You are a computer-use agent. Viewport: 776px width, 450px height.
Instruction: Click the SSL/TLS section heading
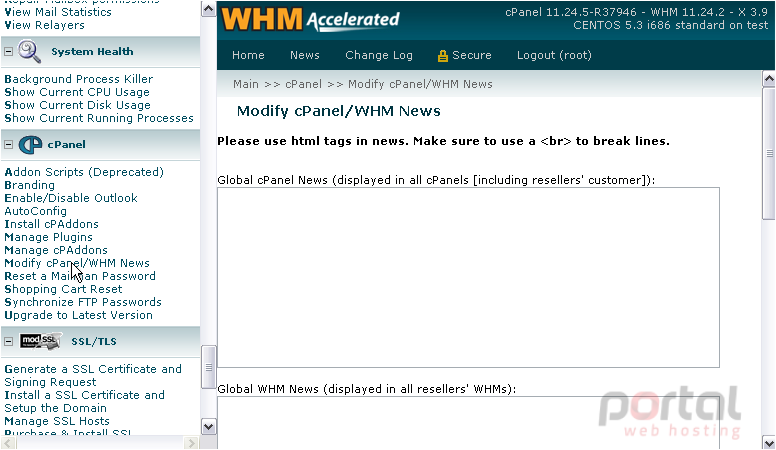coord(94,342)
